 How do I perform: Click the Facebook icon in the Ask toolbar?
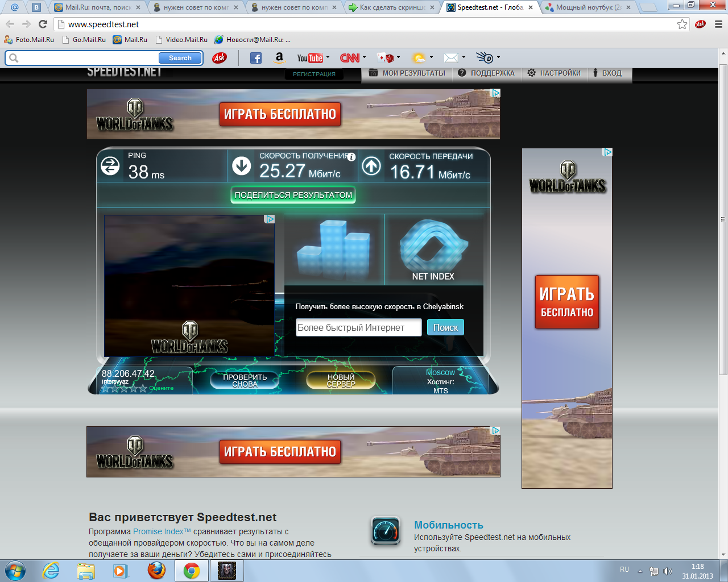(x=256, y=58)
